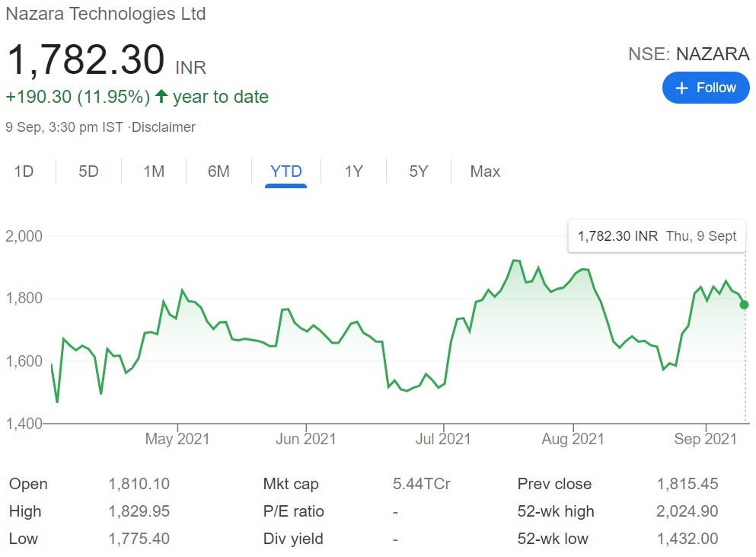Click the Jun 2021 axis label
This screenshot has width=756, height=557.
(x=306, y=439)
